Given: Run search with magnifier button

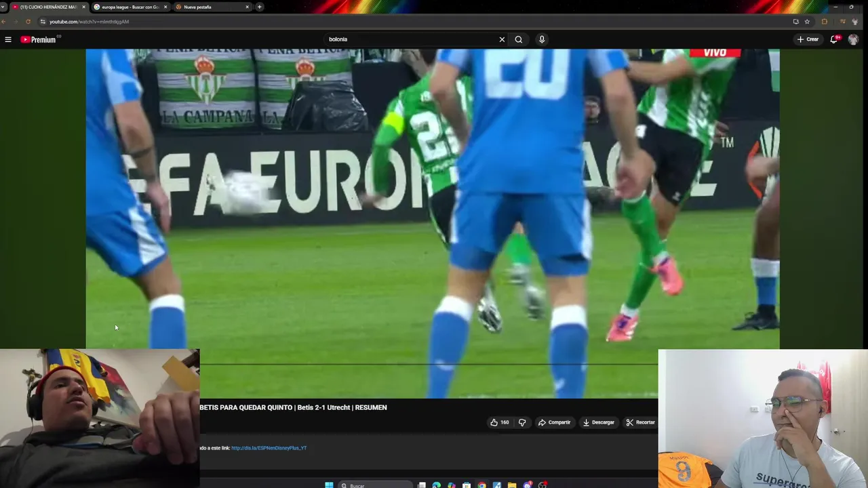Looking at the screenshot, I should click(x=519, y=39).
